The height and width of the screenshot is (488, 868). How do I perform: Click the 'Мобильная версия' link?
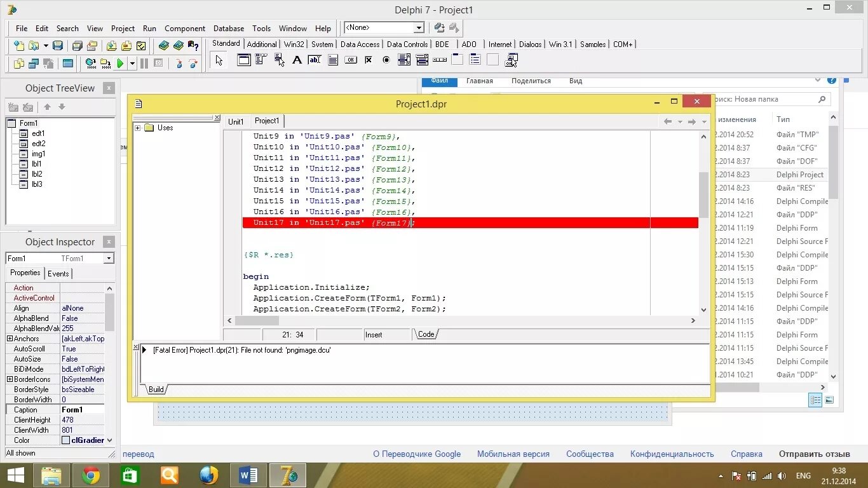coord(513,454)
